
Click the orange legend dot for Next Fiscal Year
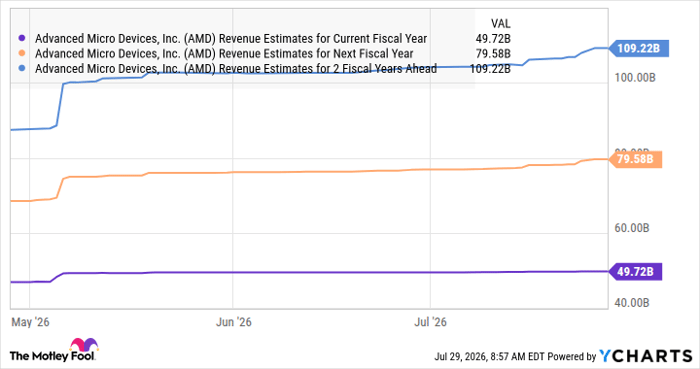point(21,54)
